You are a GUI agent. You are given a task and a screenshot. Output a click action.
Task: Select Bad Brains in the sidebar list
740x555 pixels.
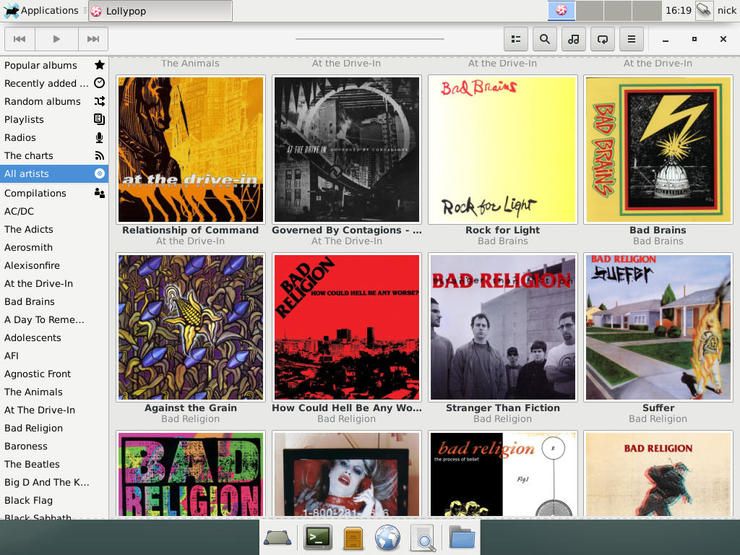pos(54,301)
